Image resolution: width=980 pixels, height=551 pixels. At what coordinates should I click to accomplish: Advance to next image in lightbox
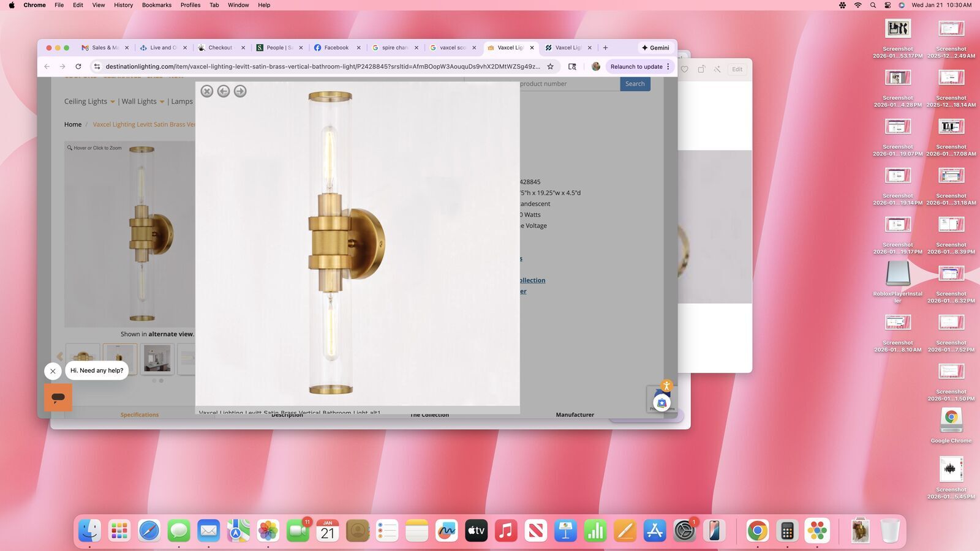pos(240,91)
